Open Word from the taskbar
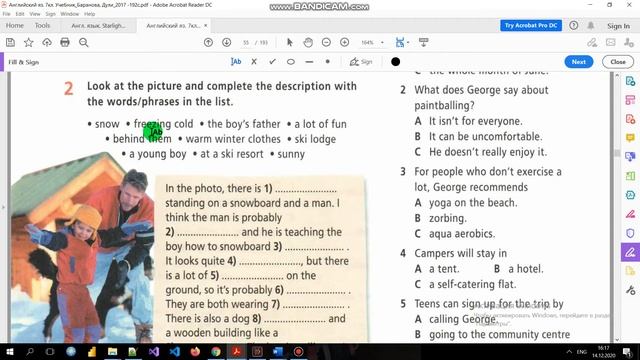The image size is (640, 360). pos(278,351)
